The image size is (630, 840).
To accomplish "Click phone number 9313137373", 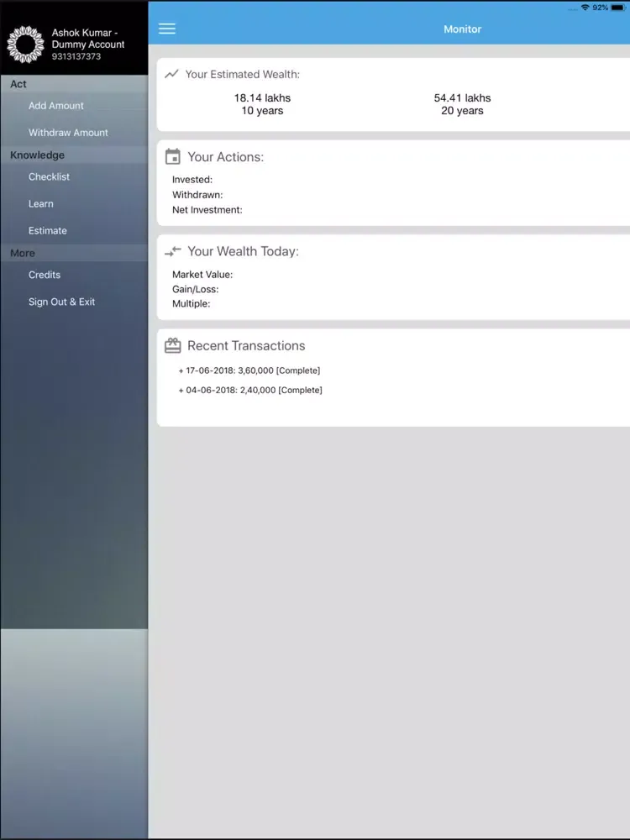I will [76, 56].
